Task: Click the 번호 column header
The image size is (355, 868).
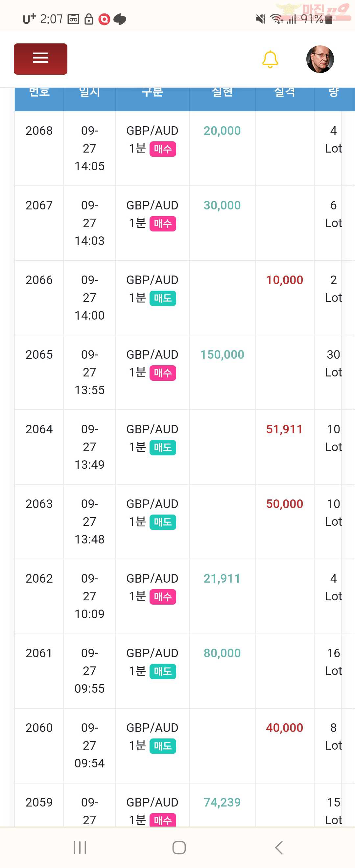Action: pos(39,92)
